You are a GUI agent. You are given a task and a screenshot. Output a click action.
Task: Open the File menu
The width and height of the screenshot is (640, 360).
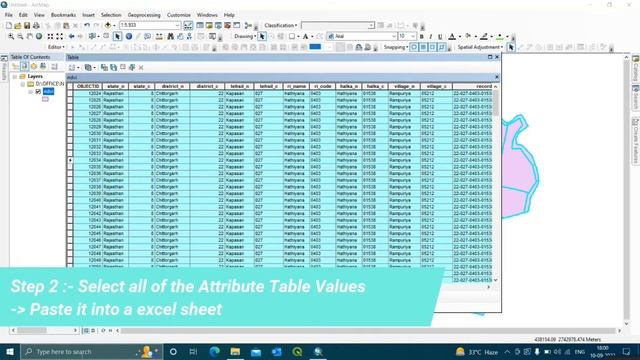[x=9, y=15]
